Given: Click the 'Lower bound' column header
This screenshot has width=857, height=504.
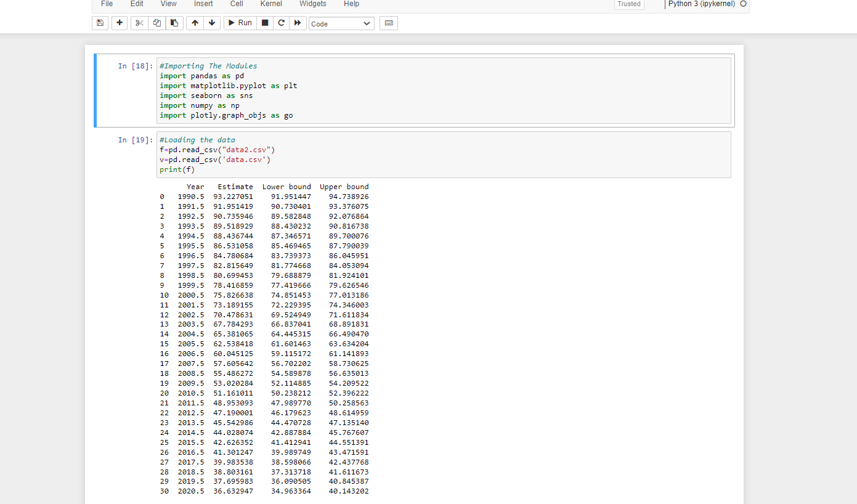Looking at the screenshot, I should 286,187.
